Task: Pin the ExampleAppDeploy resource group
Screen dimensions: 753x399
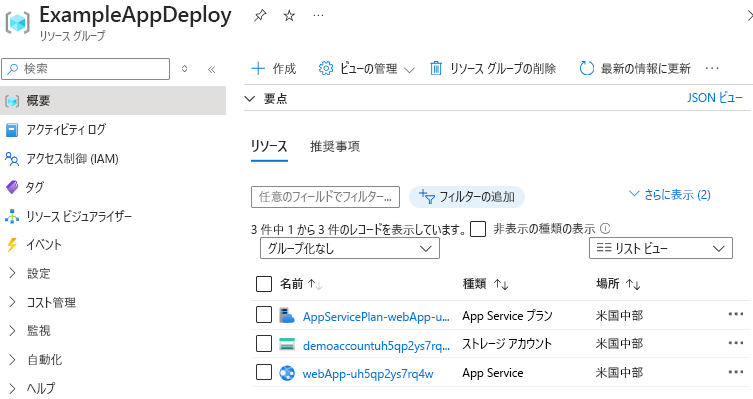Action: click(x=260, y=16)
